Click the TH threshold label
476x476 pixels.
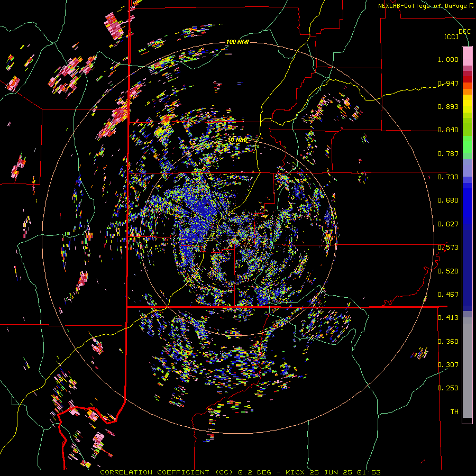pos(454,411)
